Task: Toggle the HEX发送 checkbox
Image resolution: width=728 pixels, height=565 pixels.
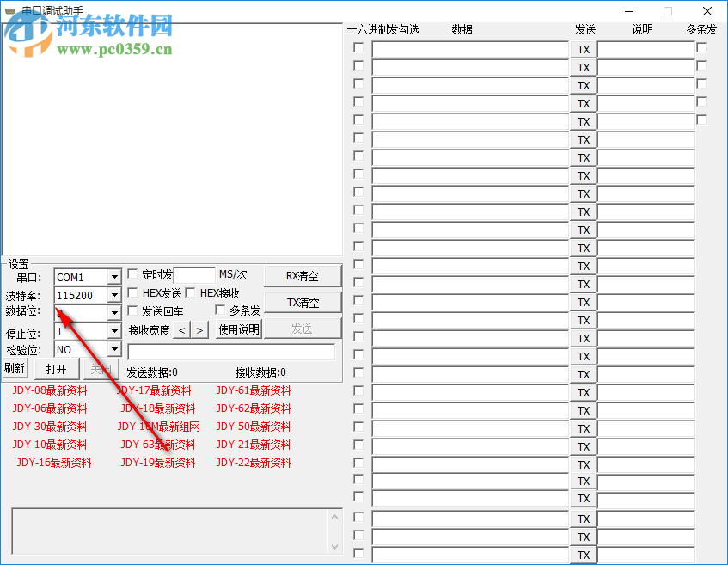Action: point(132,292)
